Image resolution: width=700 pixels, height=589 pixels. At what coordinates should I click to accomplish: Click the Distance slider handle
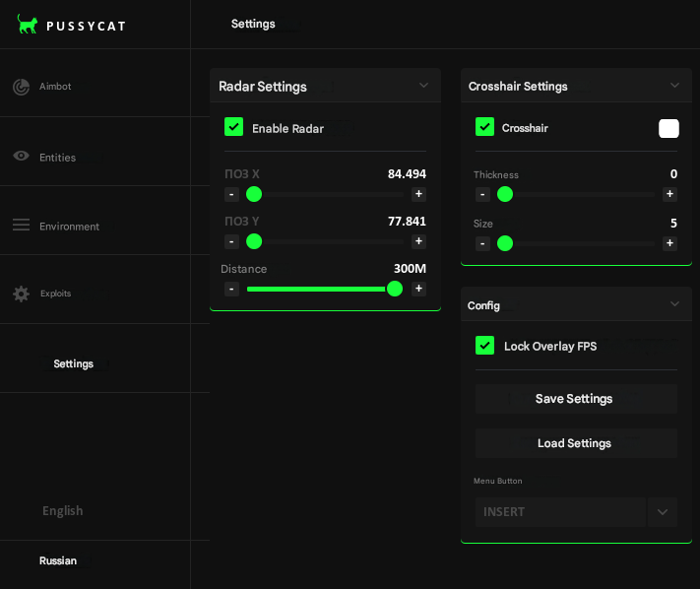pyautogui.click(x=395, y=289)
